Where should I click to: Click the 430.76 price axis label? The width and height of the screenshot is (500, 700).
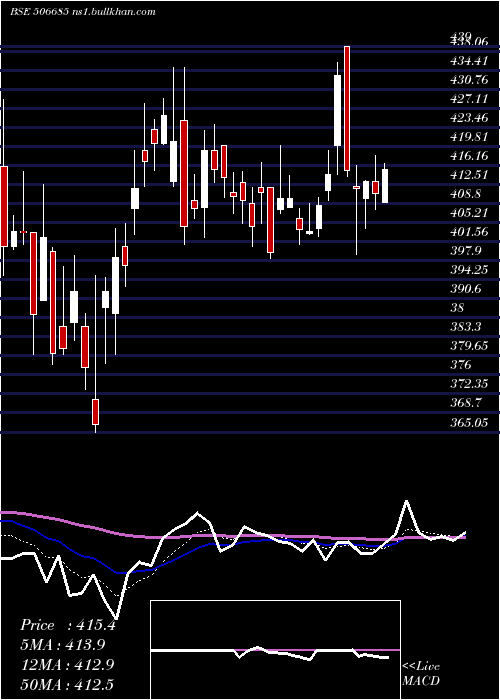pyautogui.click(x=471, y=80)
